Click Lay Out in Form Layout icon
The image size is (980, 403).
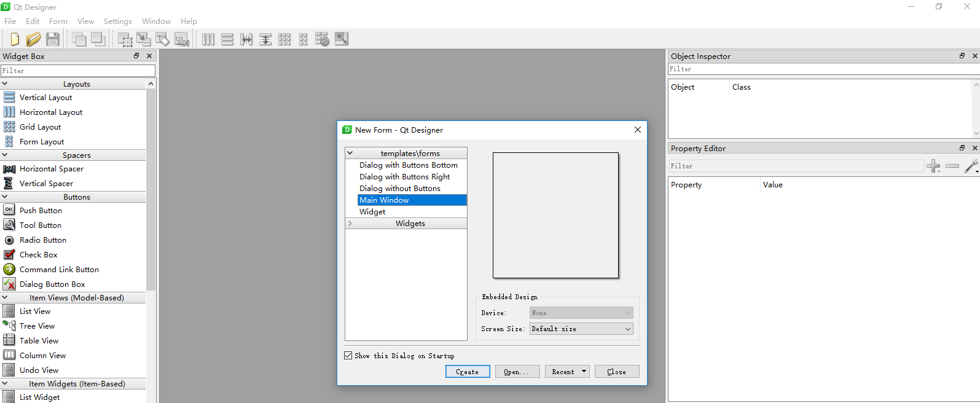click(304, 39)
